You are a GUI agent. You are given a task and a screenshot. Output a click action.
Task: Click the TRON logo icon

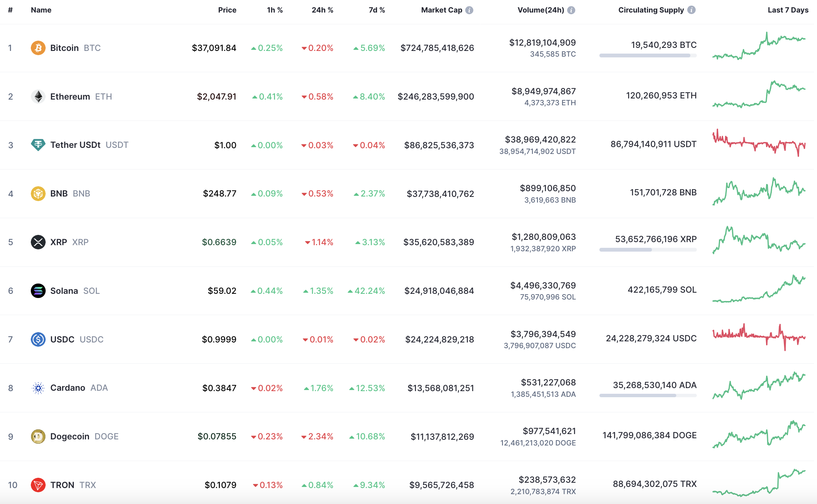[x=38, y=485]
